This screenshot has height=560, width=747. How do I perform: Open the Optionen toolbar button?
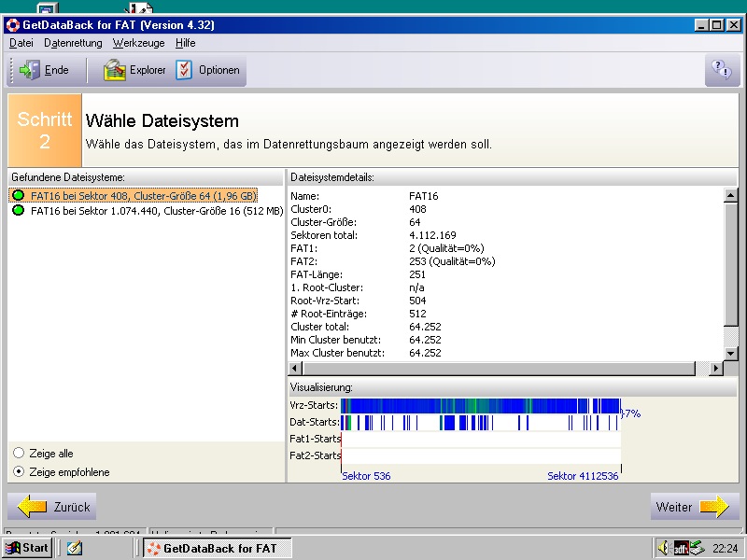click(x=207, y=70)
